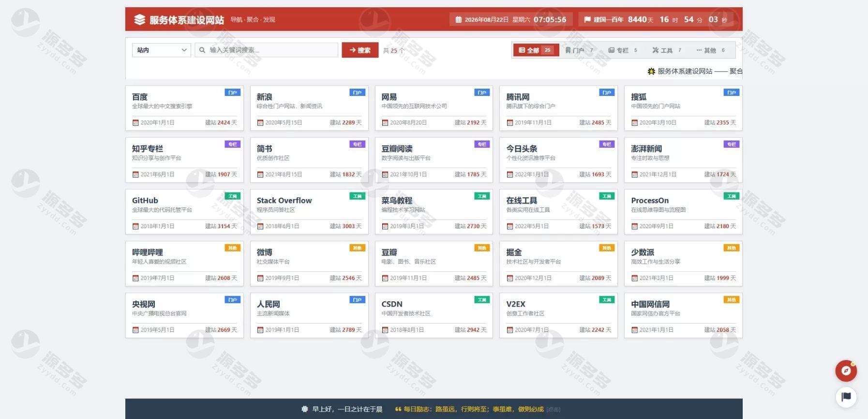868x419 pixels.
Task: Click 高效工作与生活分享 on the 少数派 card
Action: click(x=656, y=262)
